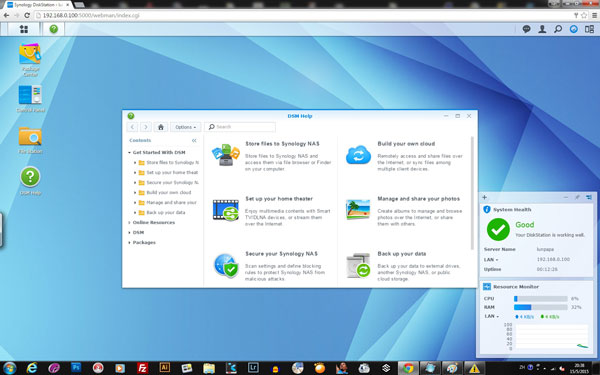The height and width of the screenshot is (375, 600).
Task: Go forward in DSM Help
Action: click(x=146, y=127)
